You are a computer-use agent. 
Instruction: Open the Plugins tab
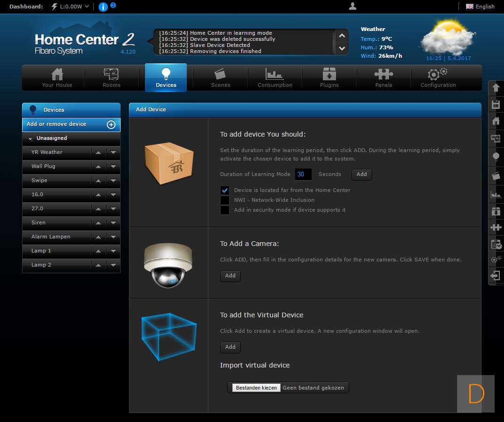point(329,78)
